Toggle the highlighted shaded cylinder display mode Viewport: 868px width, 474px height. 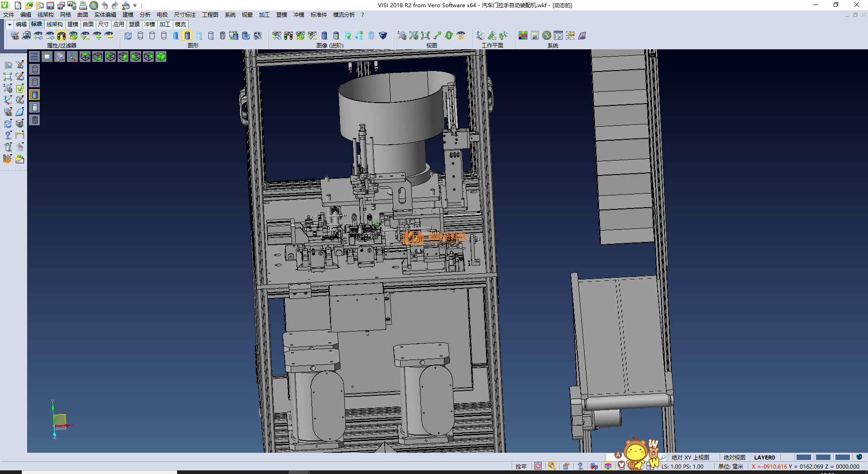click(x=187, y=35)
